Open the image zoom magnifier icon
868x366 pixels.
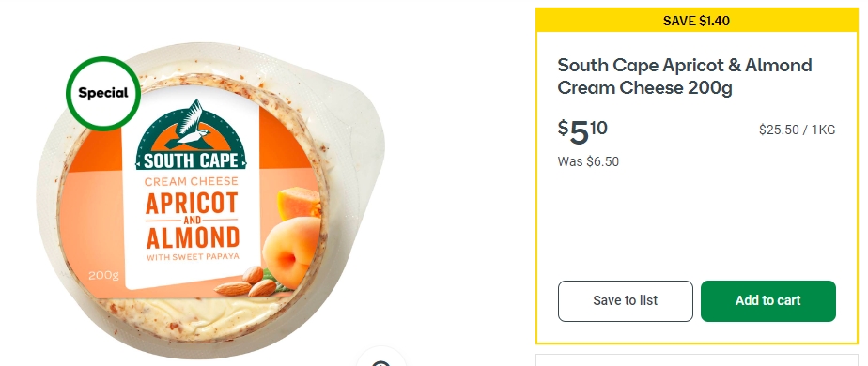coord(380,359)
